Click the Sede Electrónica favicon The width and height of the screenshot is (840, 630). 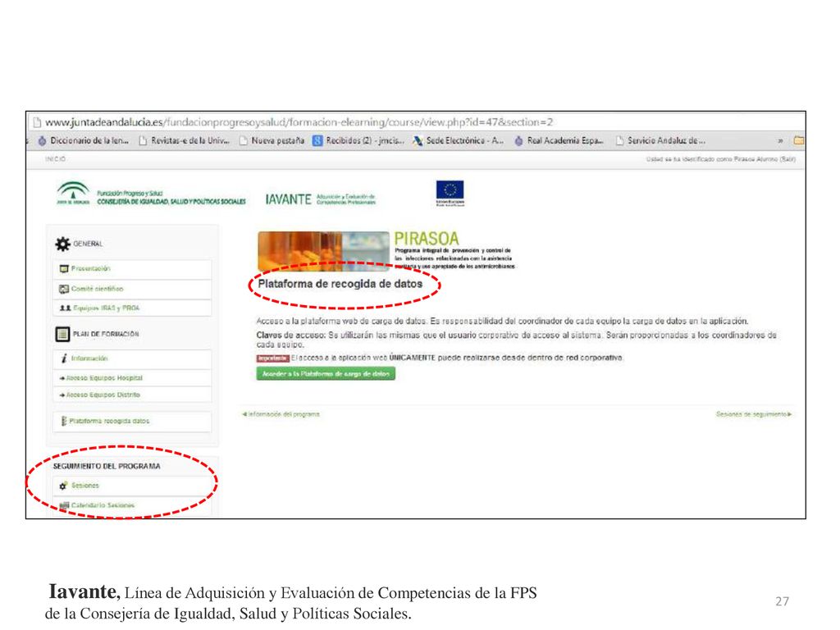[418, 141]
